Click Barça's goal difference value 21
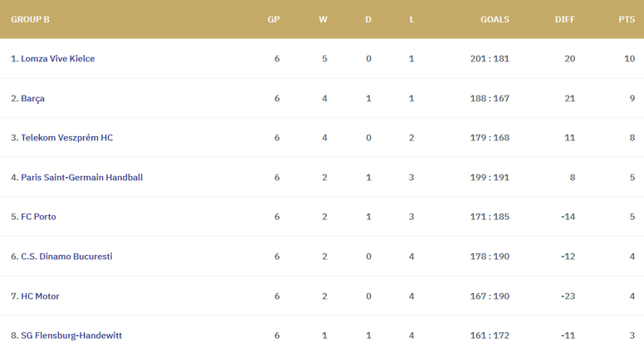 point(569,99)
